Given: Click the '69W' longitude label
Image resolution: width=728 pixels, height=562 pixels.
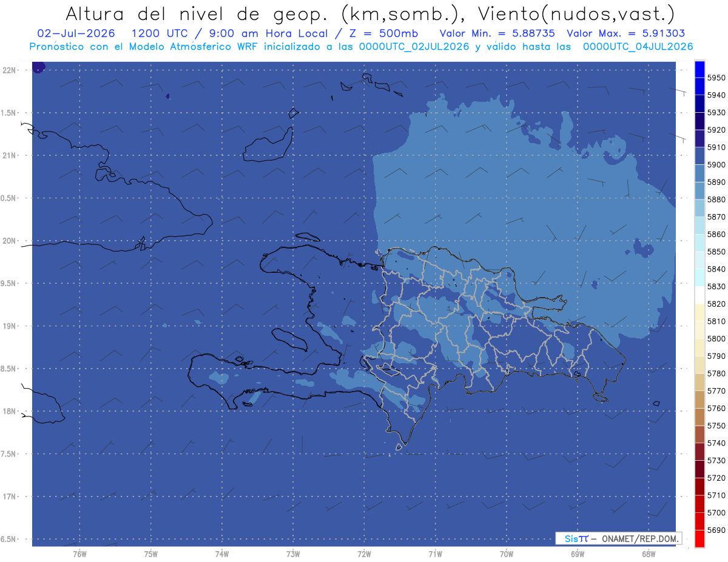Looking at the screenshot, I should [x=578, y=554].
